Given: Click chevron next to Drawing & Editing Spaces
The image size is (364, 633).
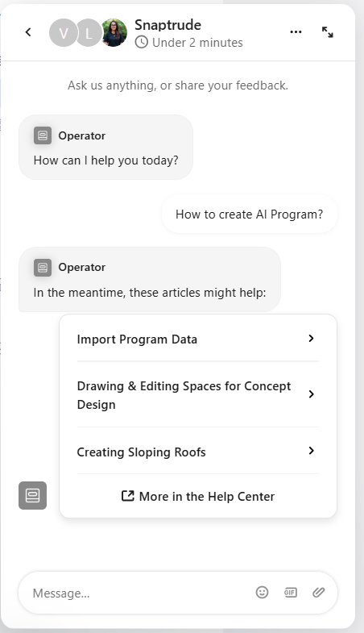Looking at the screenshot, I should coord(311,394).
